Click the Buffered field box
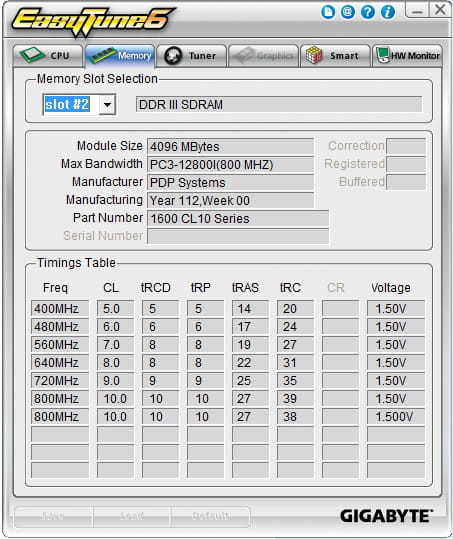 406,182
